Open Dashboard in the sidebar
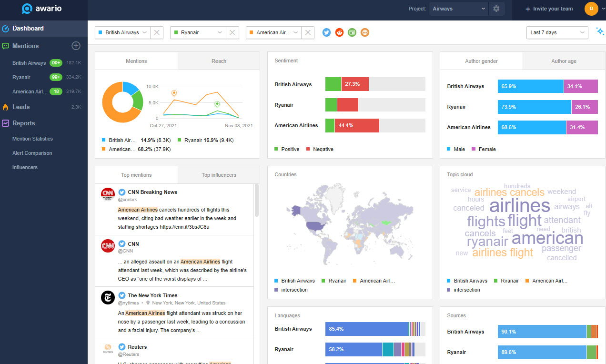This screenshot has width=606, height=364. click(44, 29)
